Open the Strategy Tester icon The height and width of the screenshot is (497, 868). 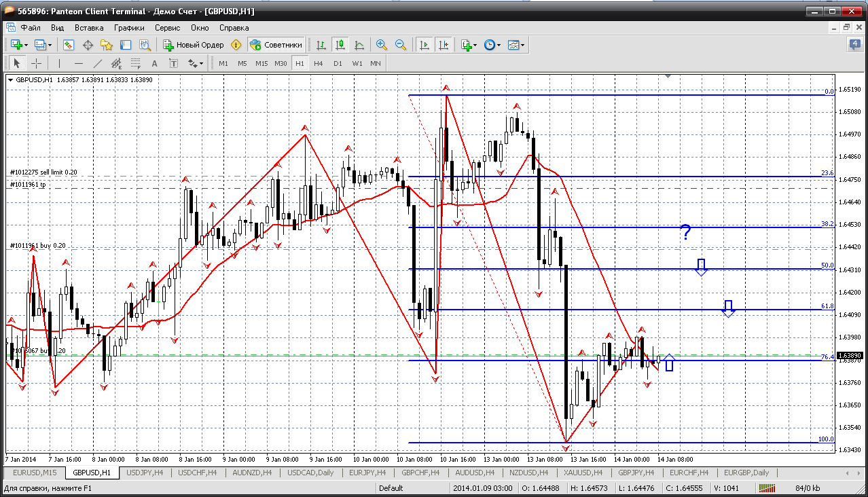coord(145,45)
